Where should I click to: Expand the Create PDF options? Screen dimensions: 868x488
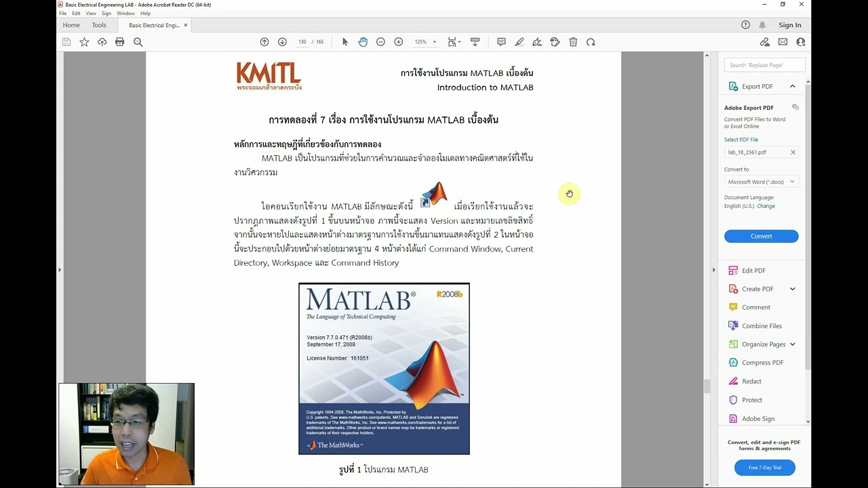pyautogui.click(x=792, y=289)
